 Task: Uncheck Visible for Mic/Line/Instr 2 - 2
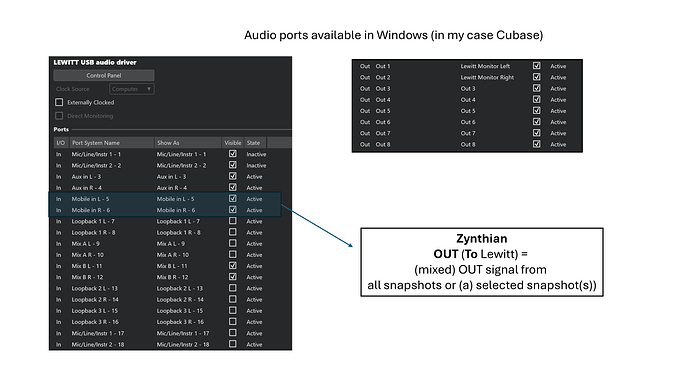pos(232,165)
